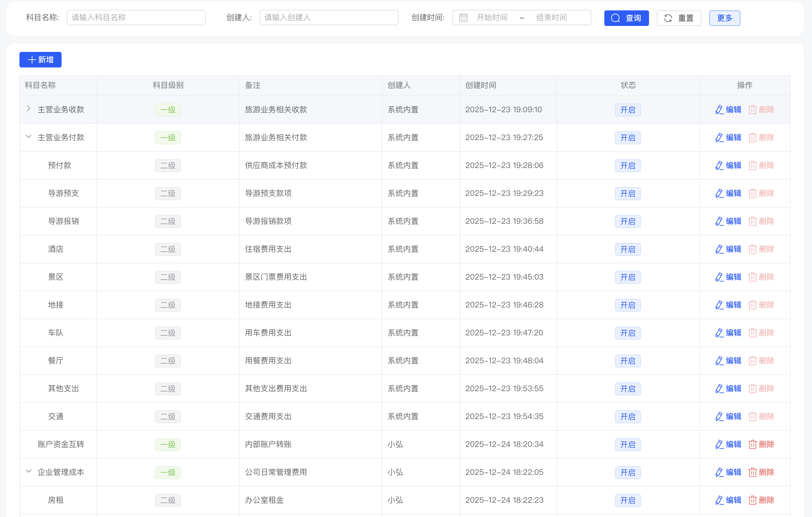Screen dimensions: 812x517
Task: Click the 新增 add button
Action: tap(41, 60)
